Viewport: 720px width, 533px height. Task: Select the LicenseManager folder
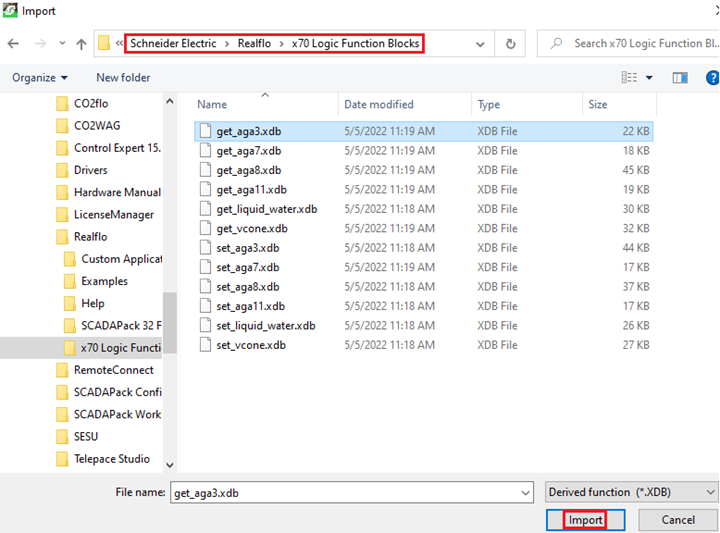click(105, 214)
